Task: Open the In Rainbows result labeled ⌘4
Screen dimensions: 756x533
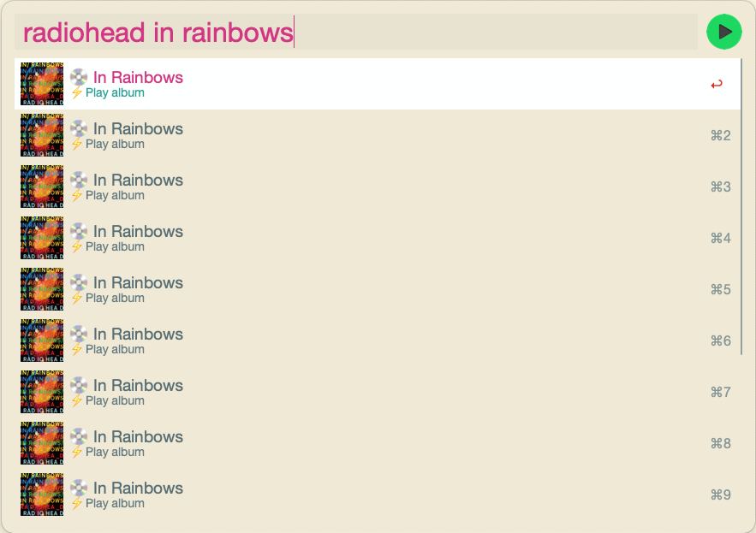Action: coord(378,238)
